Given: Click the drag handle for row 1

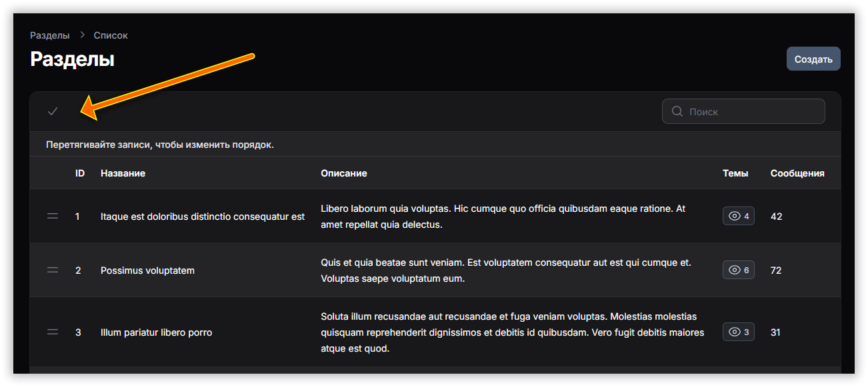Looking at the screenshot, I should click(x=53, y=216).
